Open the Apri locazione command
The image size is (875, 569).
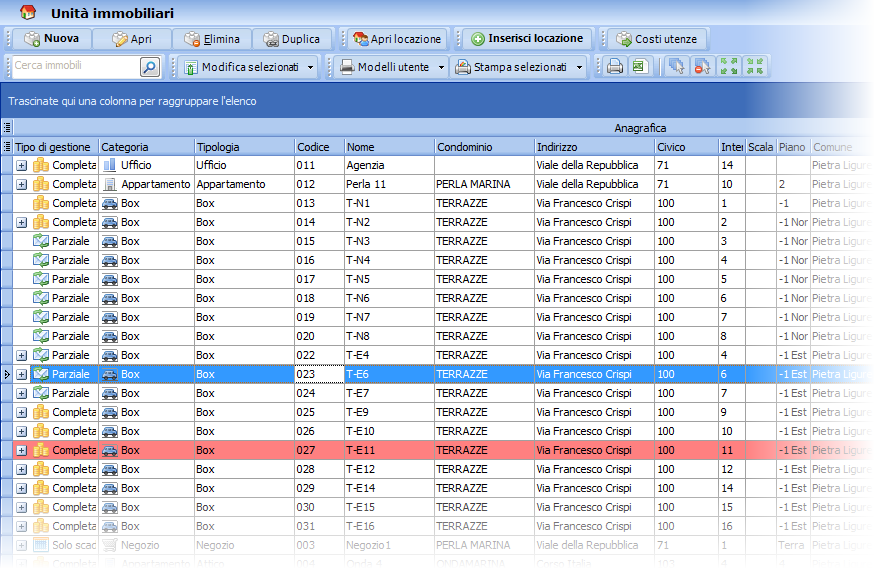pyautogui.click(x=397, y=38)
